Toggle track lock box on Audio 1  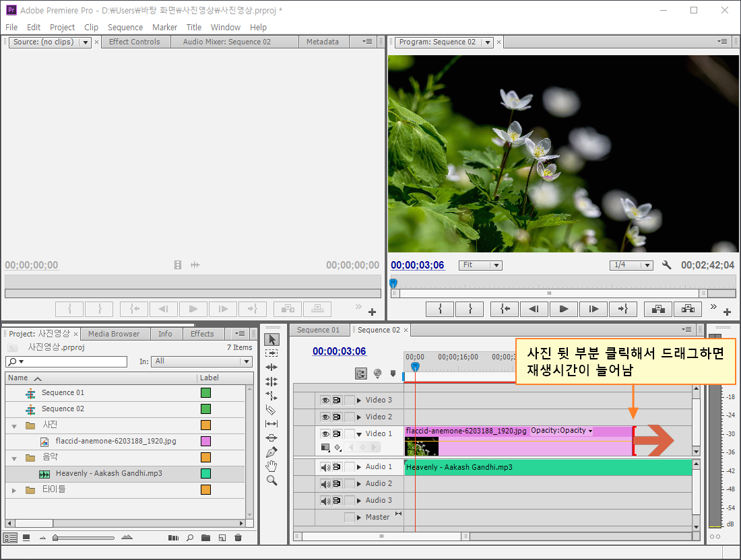pyautogui.click(x=349, y=467)
